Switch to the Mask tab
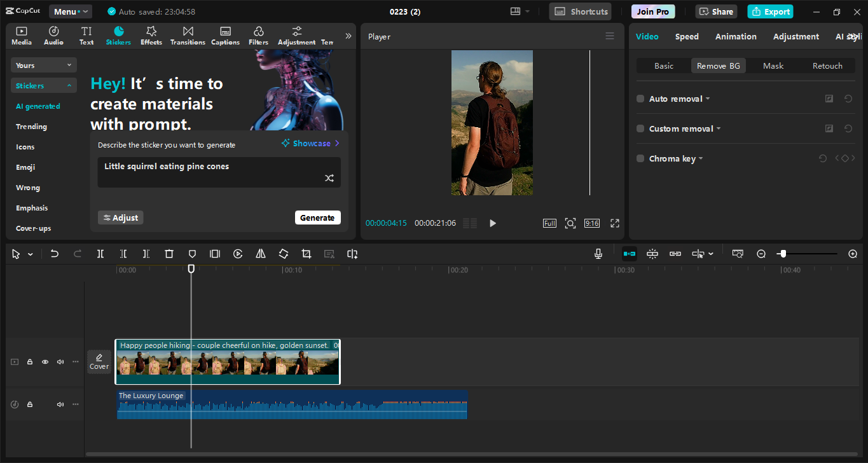Screen dimensions: 868x463 (773, 65)
